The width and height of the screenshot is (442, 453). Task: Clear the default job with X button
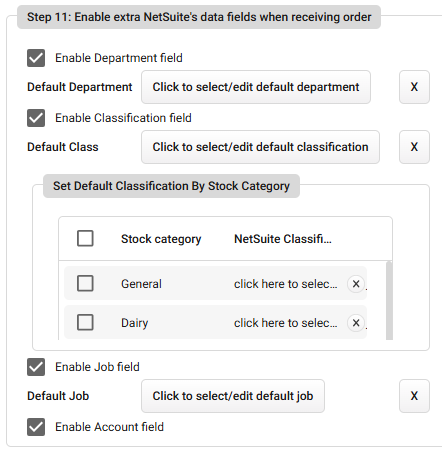(x=414, y=396)
